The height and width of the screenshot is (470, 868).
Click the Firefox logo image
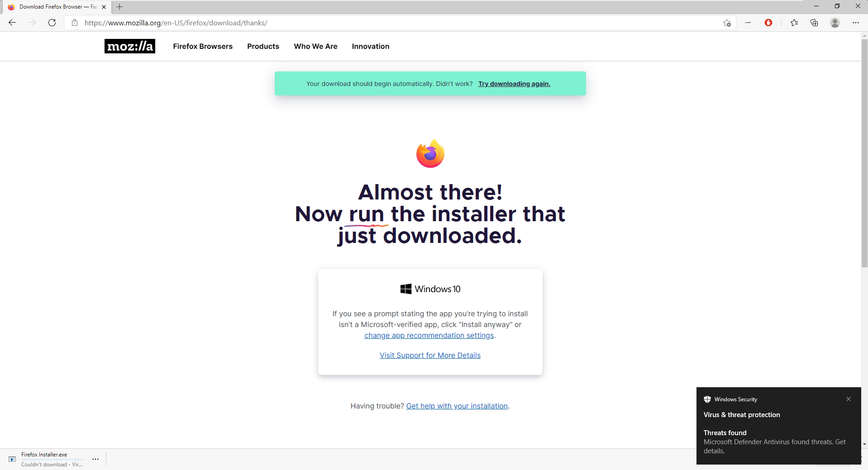pyautogui.click(x=430, y=153)
